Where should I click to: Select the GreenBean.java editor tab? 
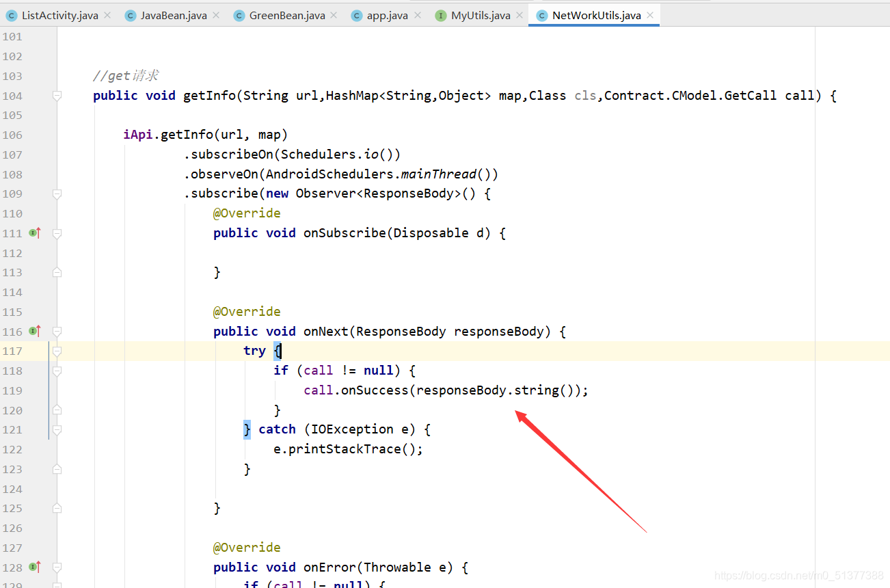click(287, 15)
